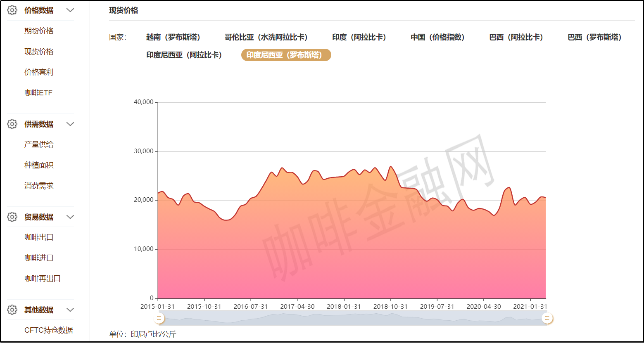Go to 价格套利 page
Viewport: 644px width, 343px height.
[x=39, y=72]
